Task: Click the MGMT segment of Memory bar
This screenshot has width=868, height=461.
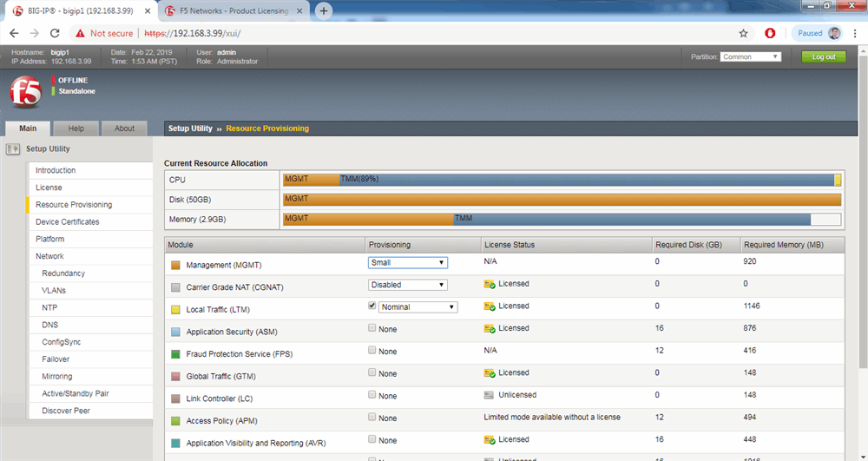Action: click(x=368, y=219)
